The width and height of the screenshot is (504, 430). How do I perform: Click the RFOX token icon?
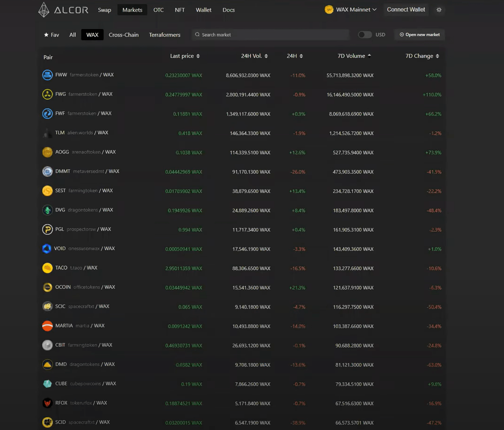[47, 403]
